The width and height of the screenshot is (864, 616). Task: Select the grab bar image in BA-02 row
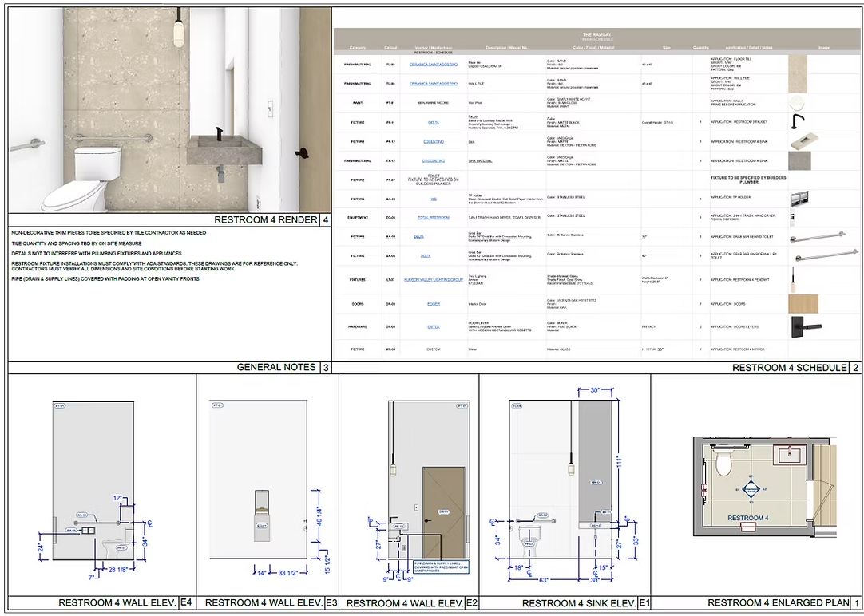click(818, 237)
